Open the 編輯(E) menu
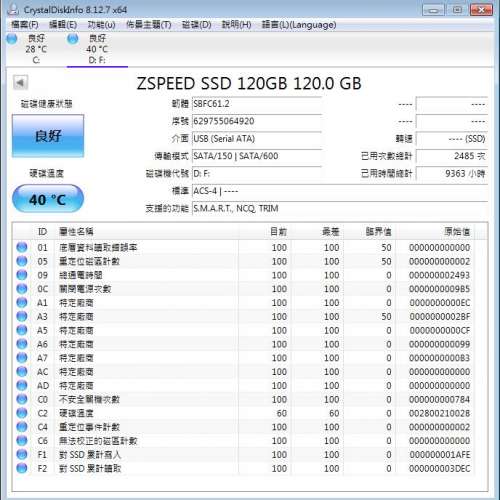Image resolution: width=500 pixels, height=500 pixels. coord(63,25)
